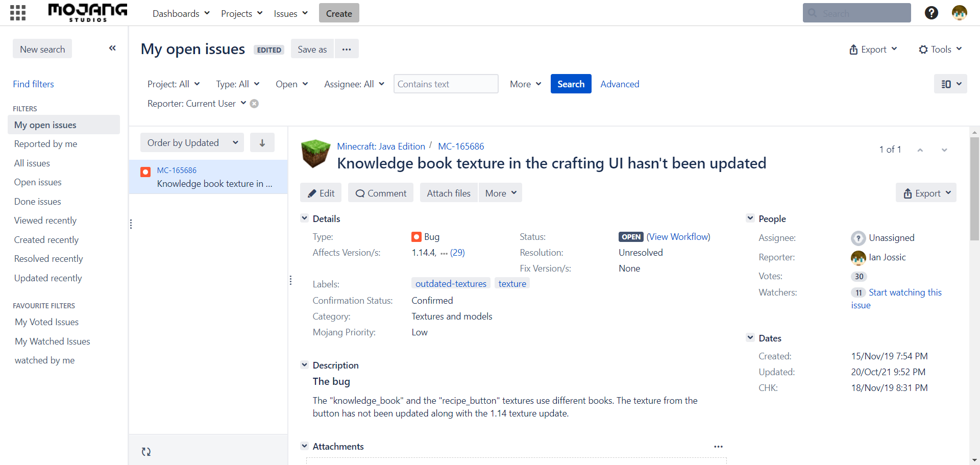Click the help question mark icon
The height and width of the screenshot is (465, 980).
931,13
